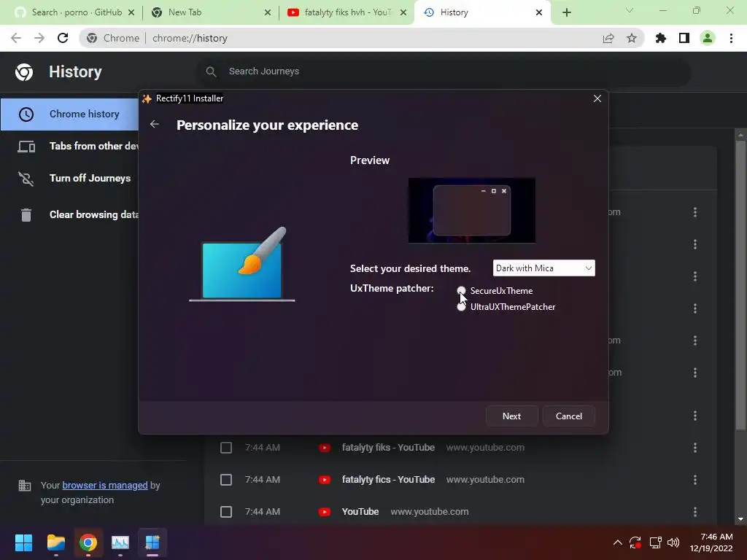The height and width of the screenshot is (560, 747).
Task: Reload the page
Action: pos(63,38)
